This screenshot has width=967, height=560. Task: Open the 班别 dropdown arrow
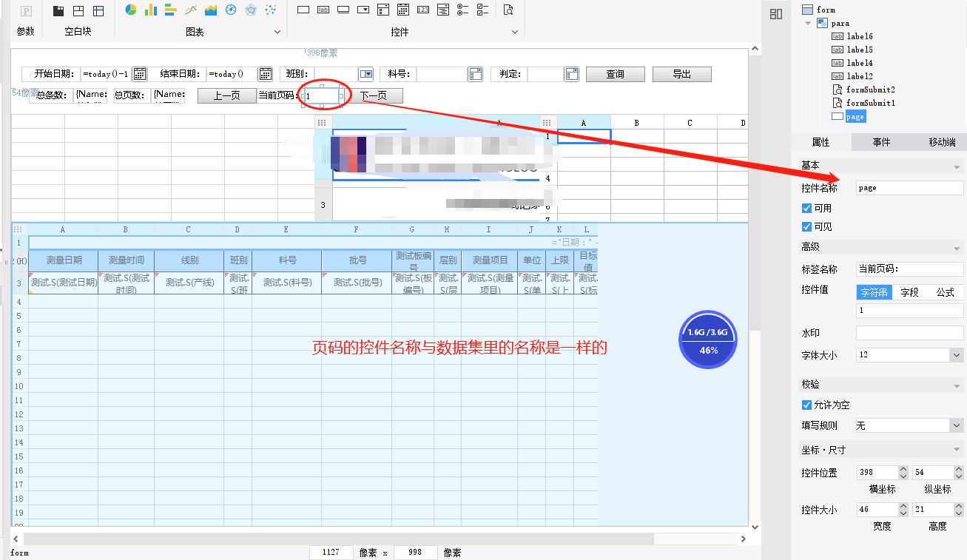(366, 74)
